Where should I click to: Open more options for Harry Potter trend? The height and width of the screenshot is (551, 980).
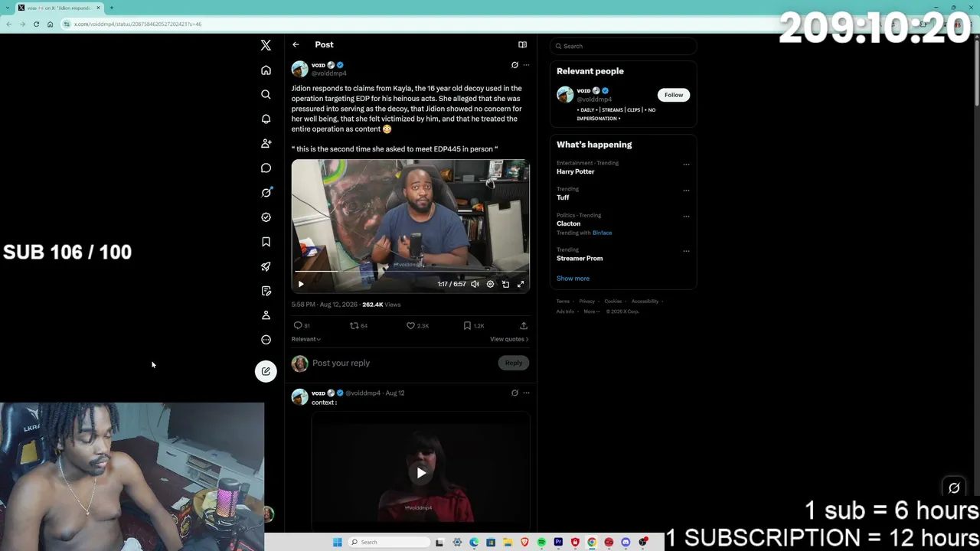[x=686, y=165]
